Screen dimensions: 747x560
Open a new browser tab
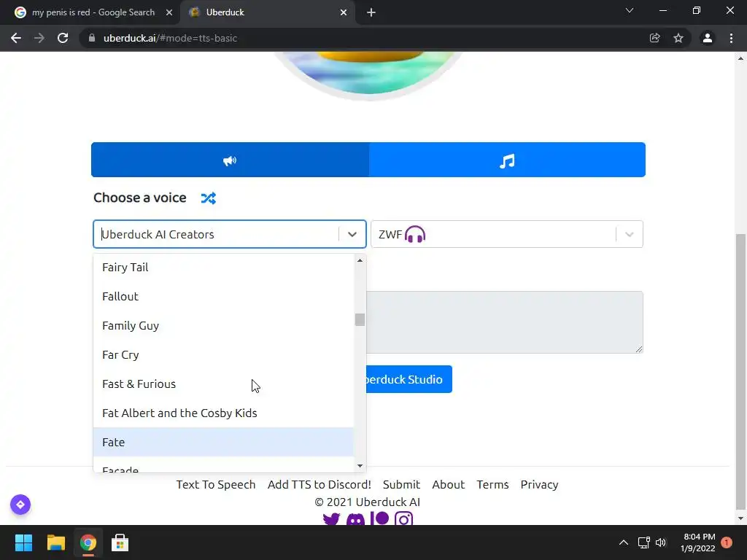(371, 12)
